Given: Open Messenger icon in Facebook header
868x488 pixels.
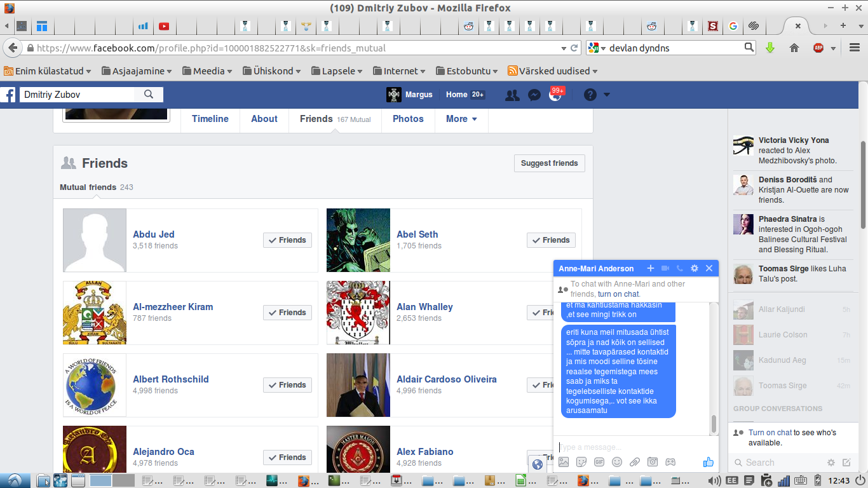Looking at the screenshot, I should 534,95.
